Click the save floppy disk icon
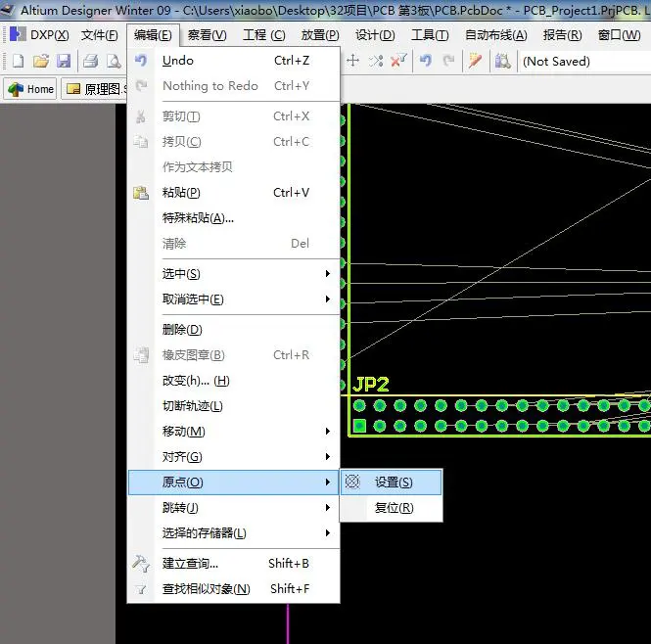Screen dimensions: 651x644 point(64,61)
